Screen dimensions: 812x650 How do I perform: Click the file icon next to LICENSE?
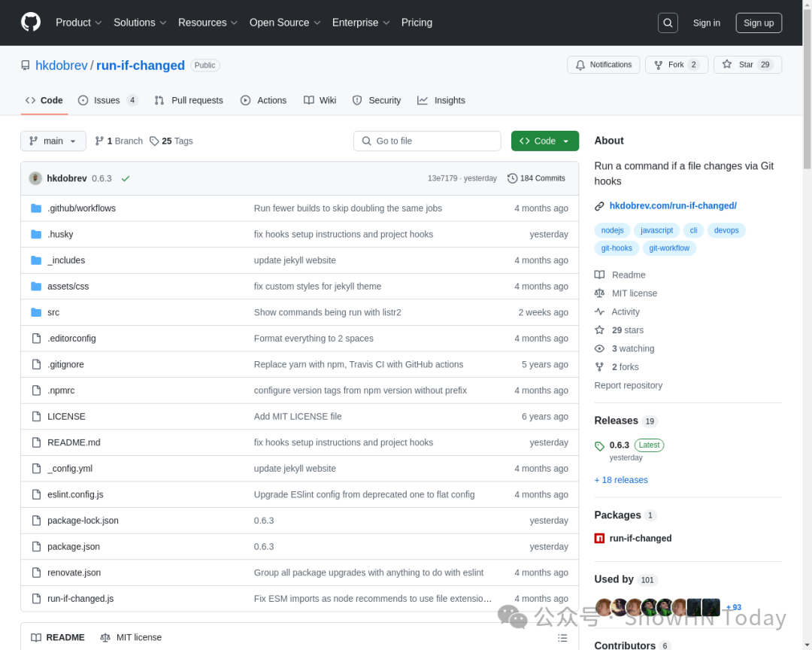click(36, 416)
